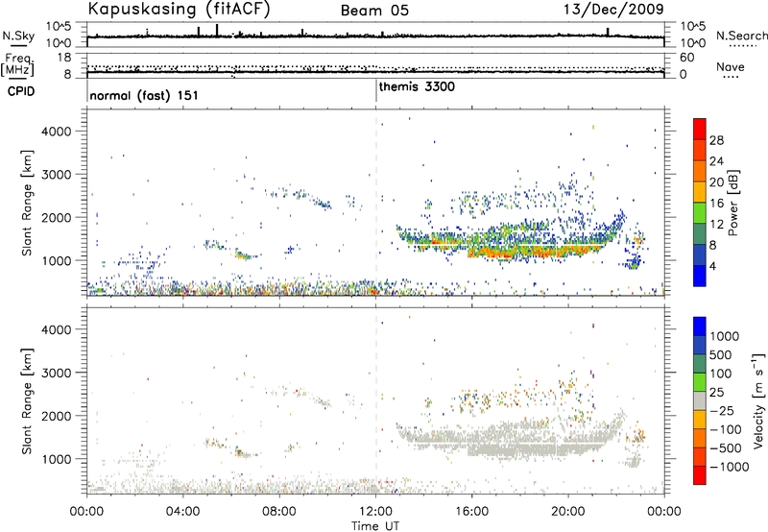Click the 'Velocity [m s-1]' color bar title
The width and height of the screenshot is (768, 532).
click(x=758, y=400)
